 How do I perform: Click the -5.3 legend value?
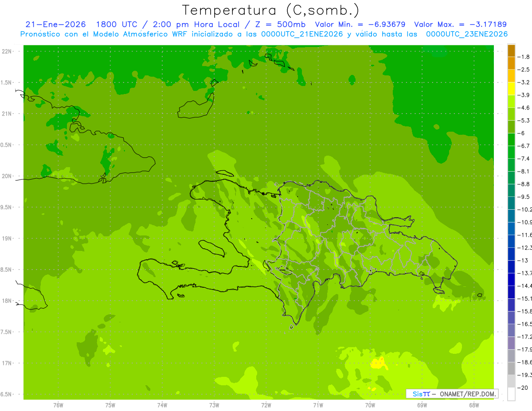[x=524, y=120]
